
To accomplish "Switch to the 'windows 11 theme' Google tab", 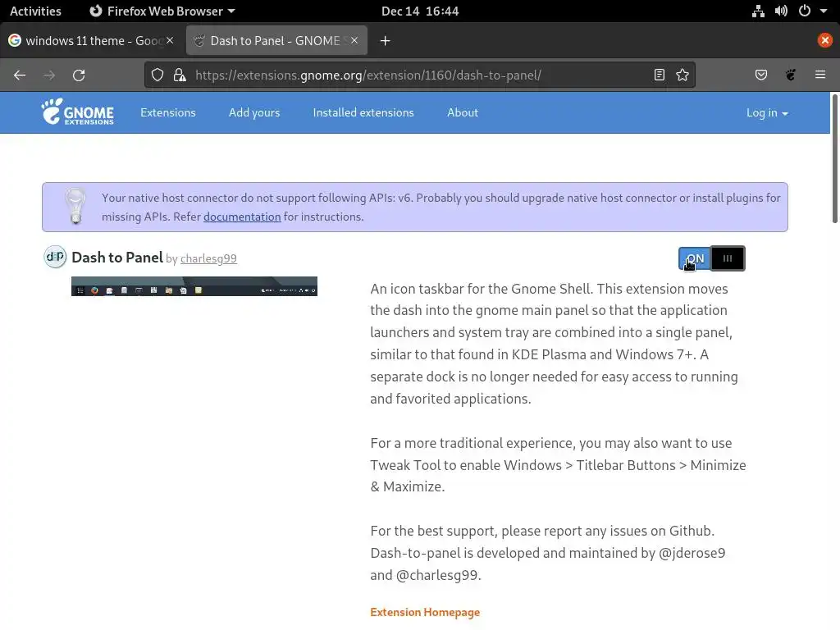I will pos(91,41).
